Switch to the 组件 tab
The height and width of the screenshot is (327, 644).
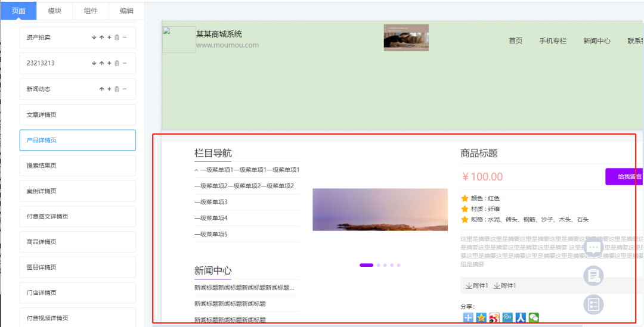pos(91,11)
